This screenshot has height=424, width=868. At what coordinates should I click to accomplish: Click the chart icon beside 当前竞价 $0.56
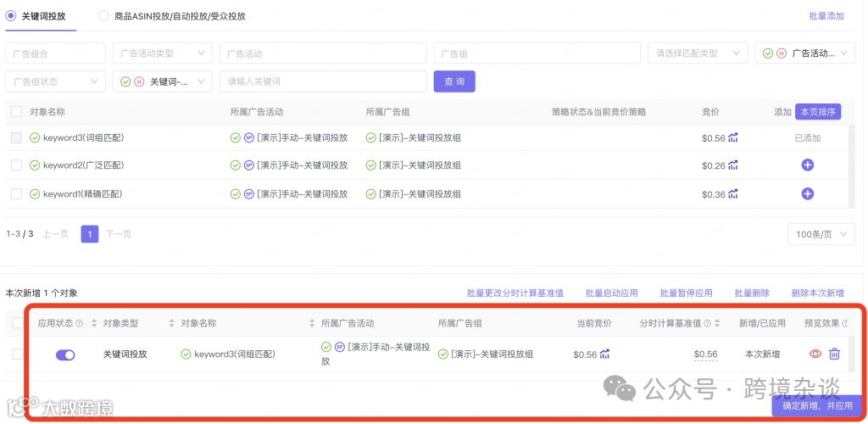pyautogui.click(x=604, y=354)
